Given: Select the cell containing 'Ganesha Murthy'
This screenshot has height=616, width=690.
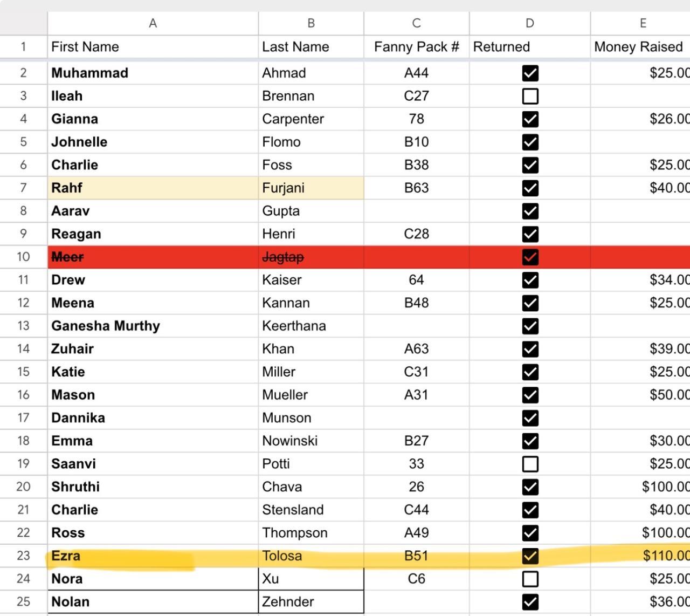Looking at the screenshot, I should 153,326.
